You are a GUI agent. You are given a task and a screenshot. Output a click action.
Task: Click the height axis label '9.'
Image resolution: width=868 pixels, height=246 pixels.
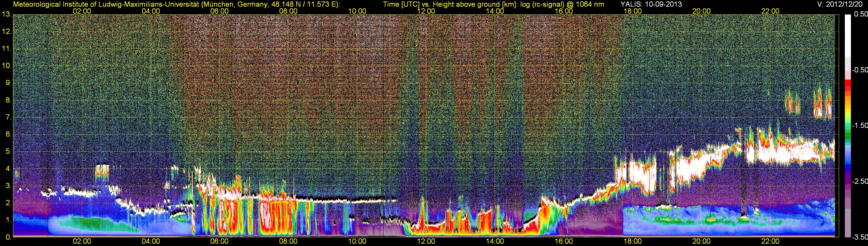[8, 83]
